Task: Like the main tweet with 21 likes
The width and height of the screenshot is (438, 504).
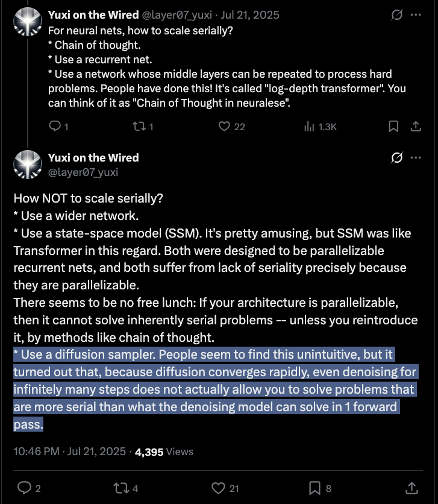Action: click(218, 488)
